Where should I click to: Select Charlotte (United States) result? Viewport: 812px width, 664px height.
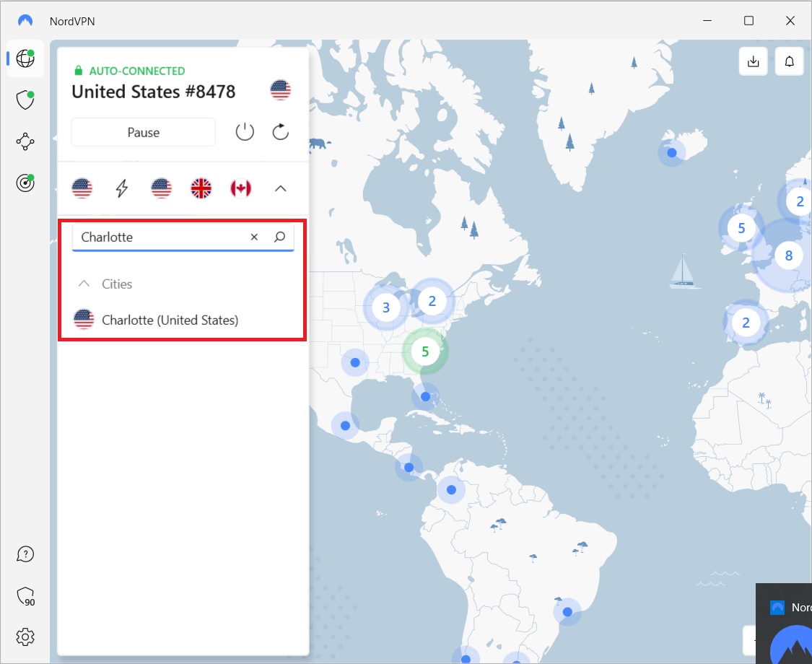(183, 320)
